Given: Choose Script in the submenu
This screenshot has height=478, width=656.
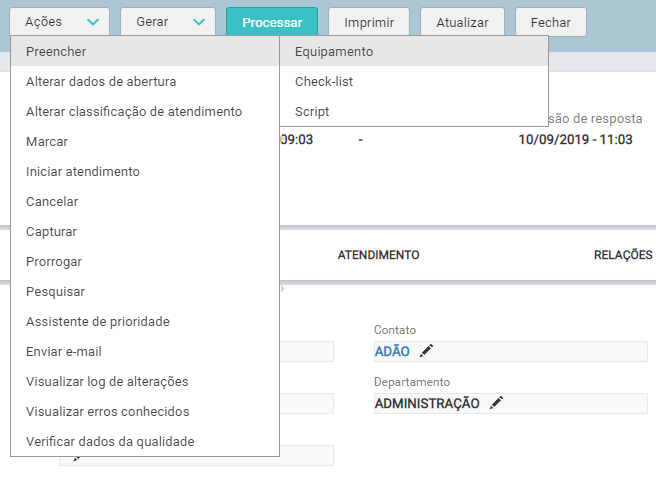Looking at the screenshot, I should click(414, 112).
